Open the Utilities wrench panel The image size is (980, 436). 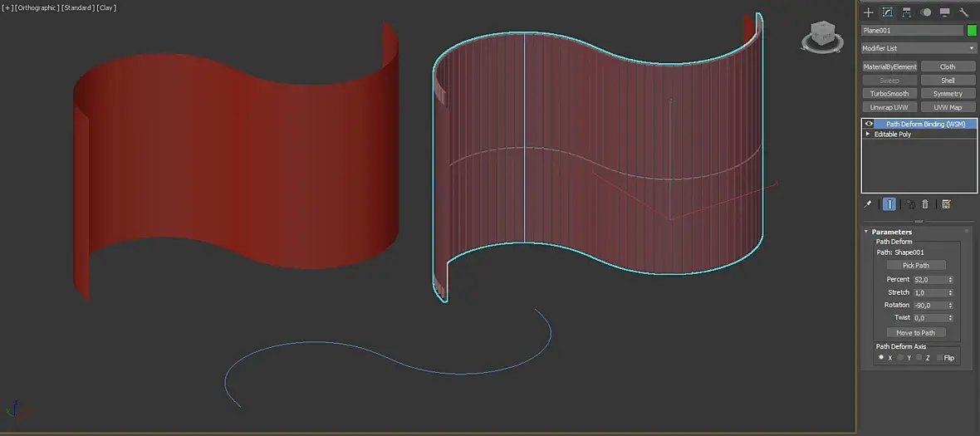pyautogui.click(x=963, y=12)
